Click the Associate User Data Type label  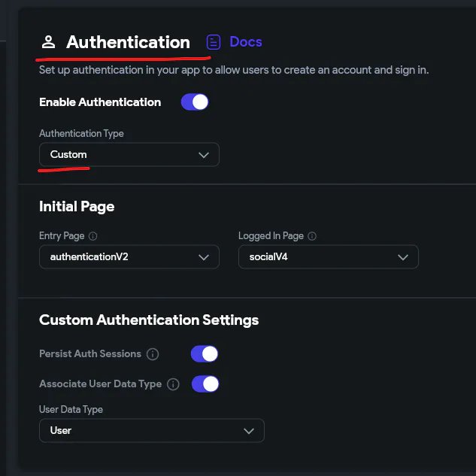tap(101, 384)
